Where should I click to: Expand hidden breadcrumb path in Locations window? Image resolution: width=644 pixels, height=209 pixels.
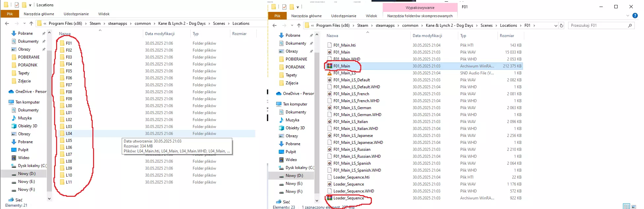coord(45,23)
